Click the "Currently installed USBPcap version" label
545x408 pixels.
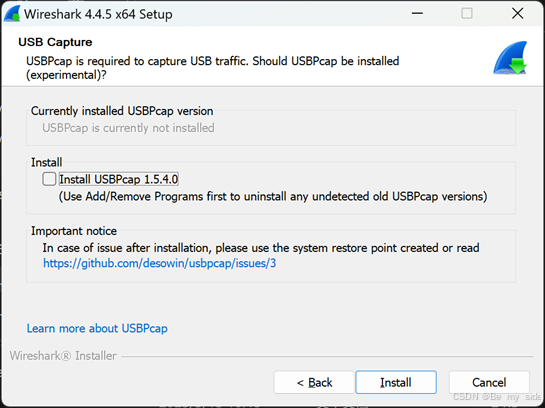122,111
